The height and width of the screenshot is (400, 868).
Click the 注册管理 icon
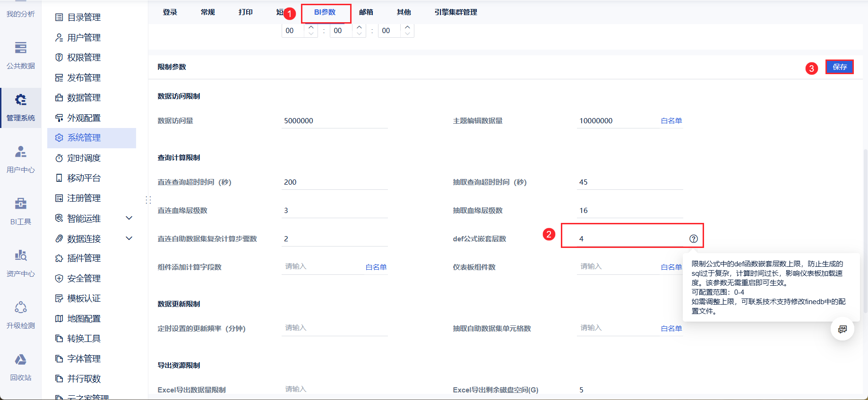point(59,198)
